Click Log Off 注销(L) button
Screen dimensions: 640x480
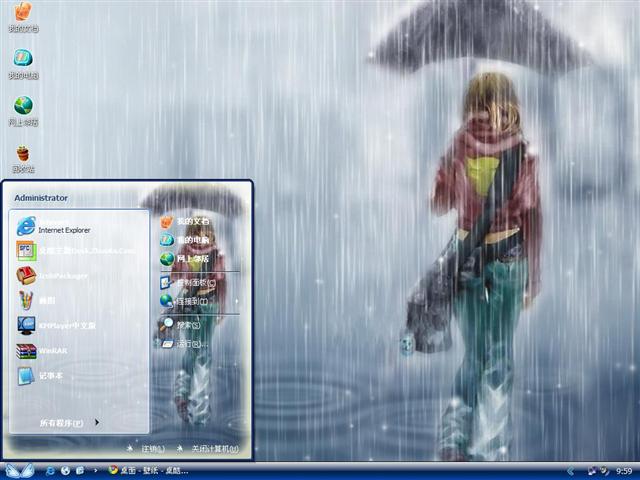pos(146,449)
